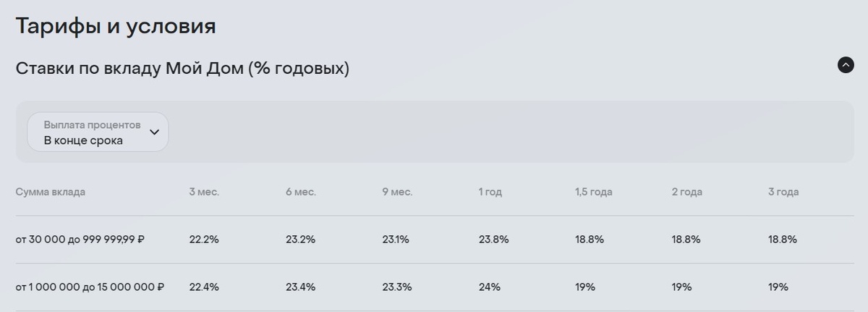Click the 23.4% rate for 6 months

click(301, 287)
